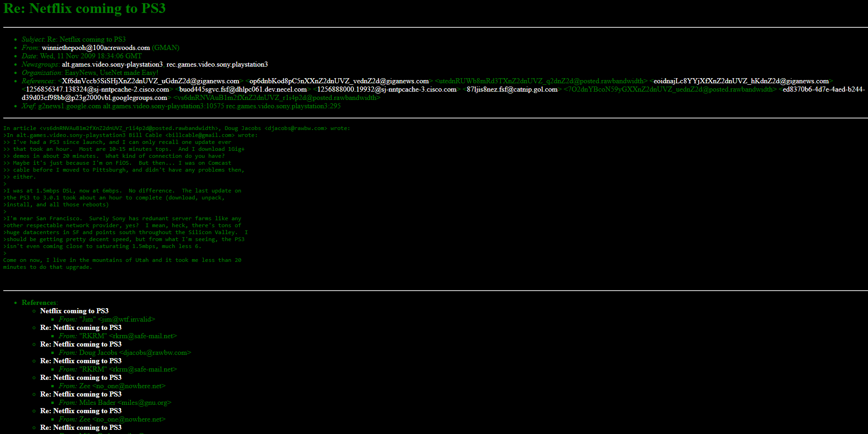
Task: Open the reply above Doug Jacobs' From line
Action: pos(81,344)
